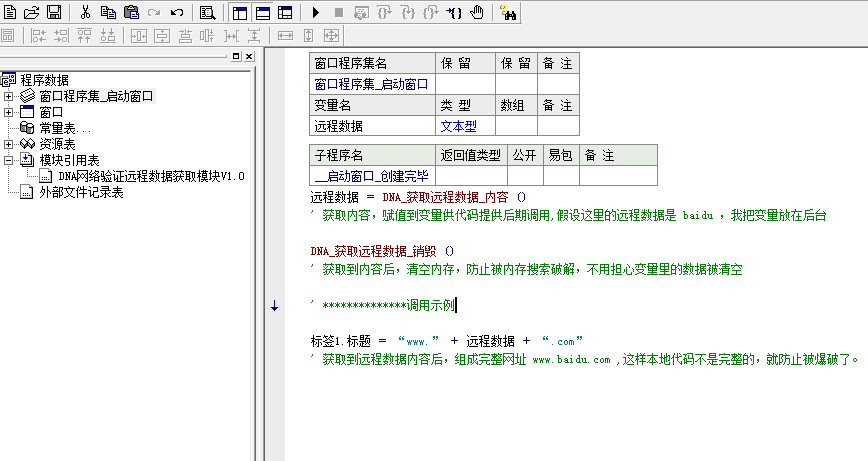Click the align bottom edges icon

107,36
